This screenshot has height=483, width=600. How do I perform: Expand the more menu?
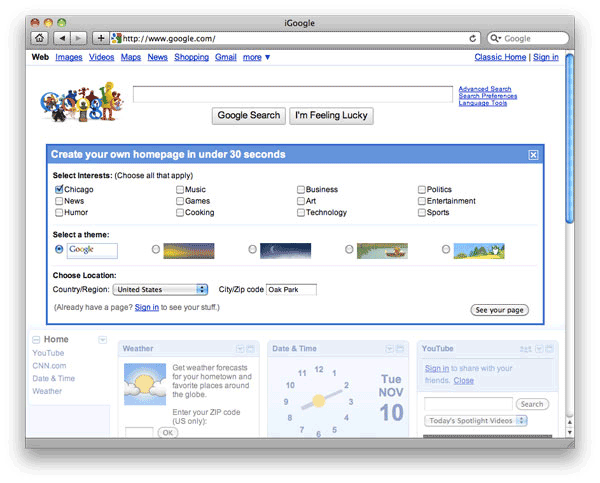pos(256,57)
